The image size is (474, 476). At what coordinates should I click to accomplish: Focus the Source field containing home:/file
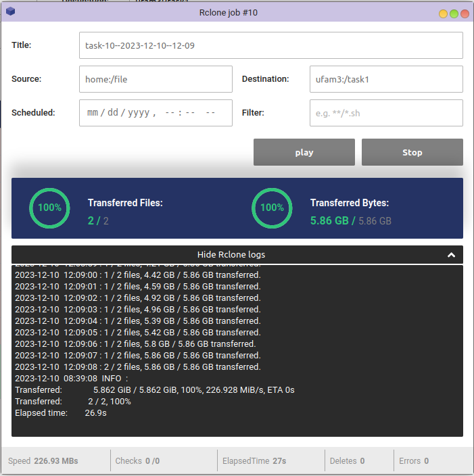click(156, 79)
